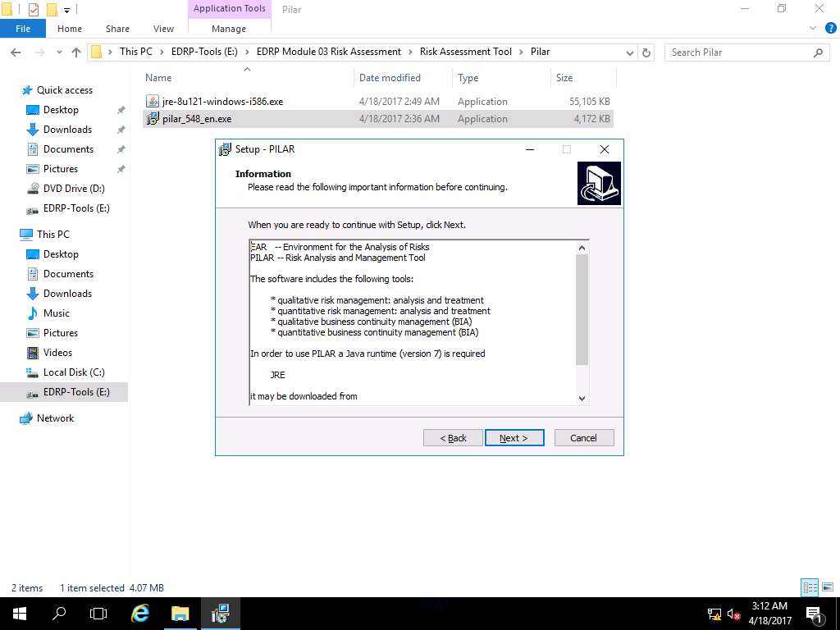Click the information text scrollbar thumb

(582, 309)
